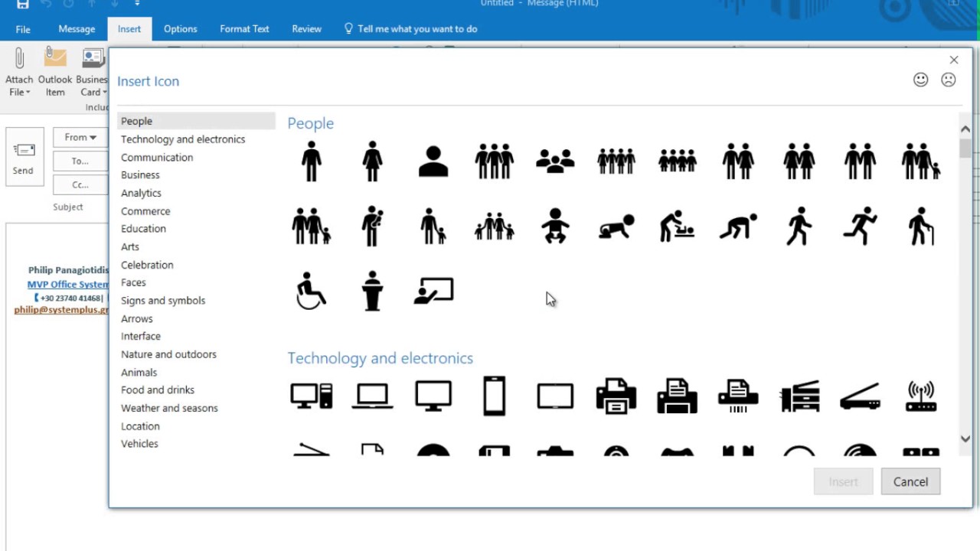Select the wheelchair accessibility icon
The image size is (980, 551).
311,291
